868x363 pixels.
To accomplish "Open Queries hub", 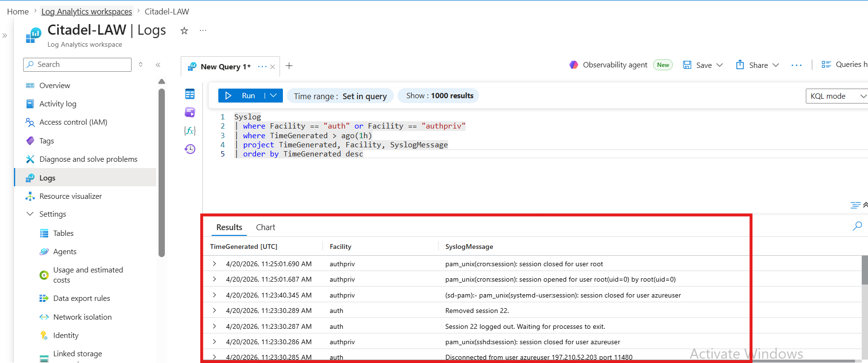I will pyautogui.click(x=844, y=65).
